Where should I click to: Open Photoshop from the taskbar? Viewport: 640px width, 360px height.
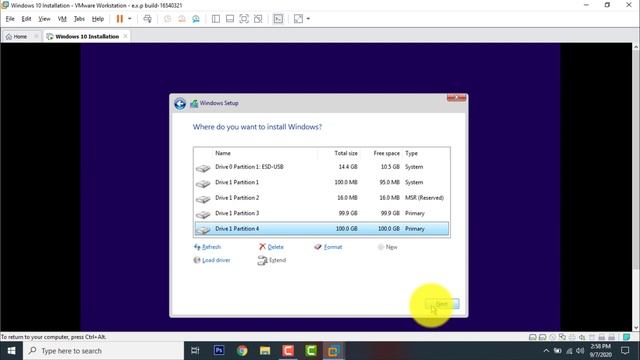219,351
